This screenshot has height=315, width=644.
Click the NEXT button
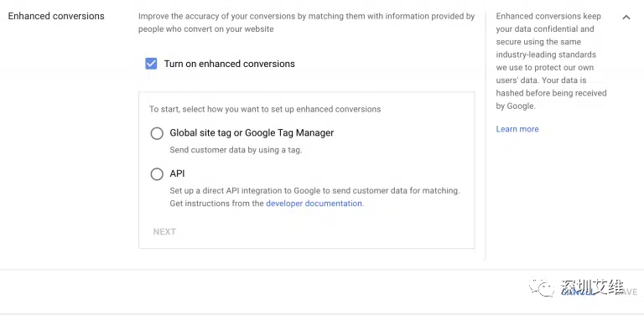[164, 232]
